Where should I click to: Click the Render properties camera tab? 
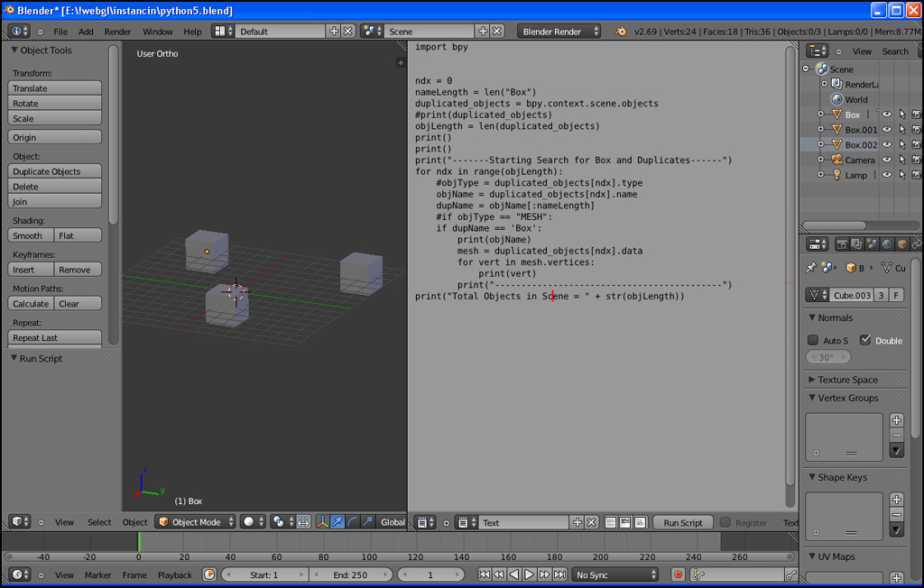pos(843,243)
